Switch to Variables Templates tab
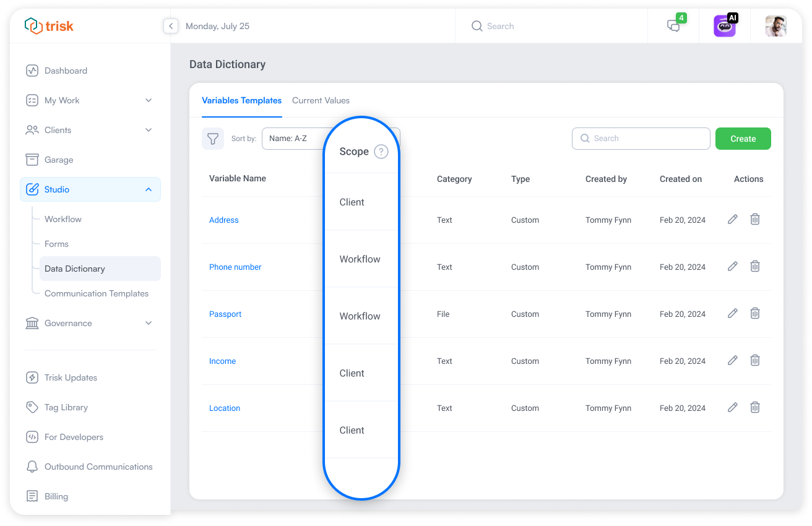The width and height of the screenshot is (812, 526). tap(242, 100)
